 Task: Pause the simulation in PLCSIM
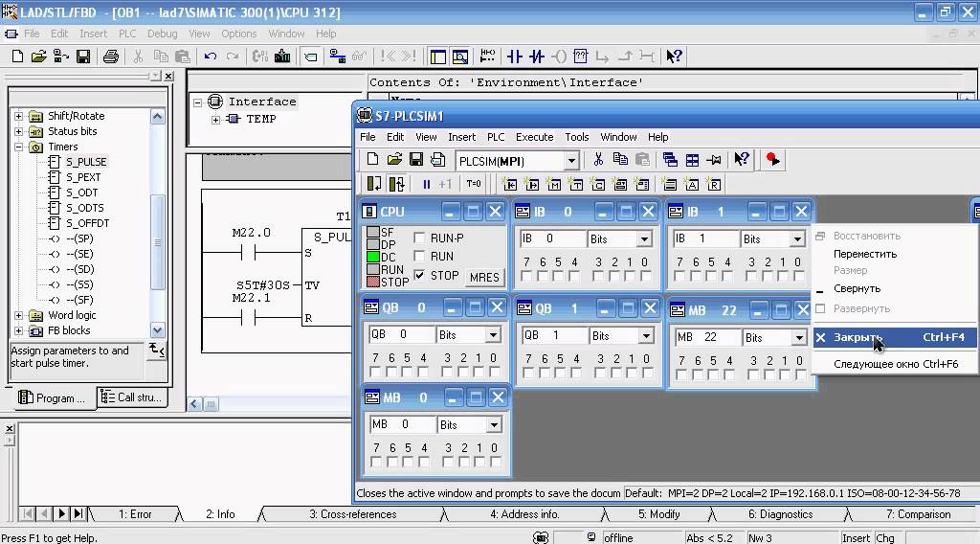pos(426,184)
